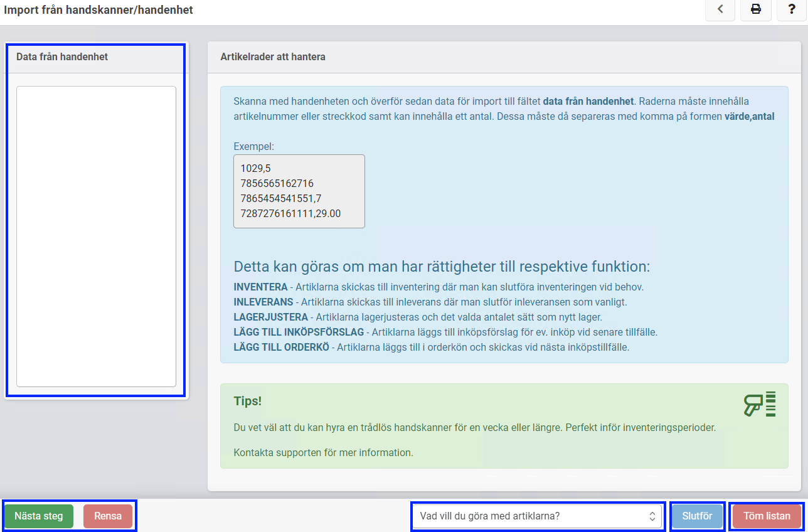Click the 'Data från handenhet' panel header
This screenshot has height=532, width=808.
pos(62,57)
